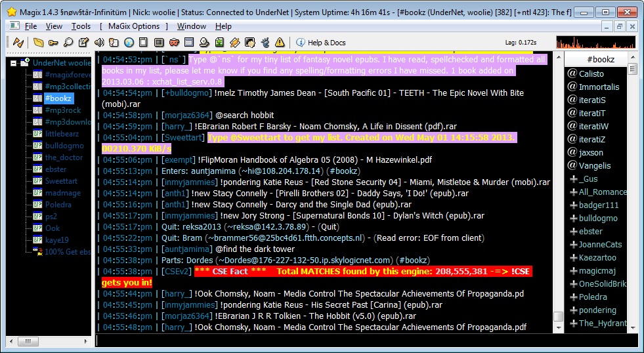Open madmage query window
644x353 pixels.
point(62,193)
